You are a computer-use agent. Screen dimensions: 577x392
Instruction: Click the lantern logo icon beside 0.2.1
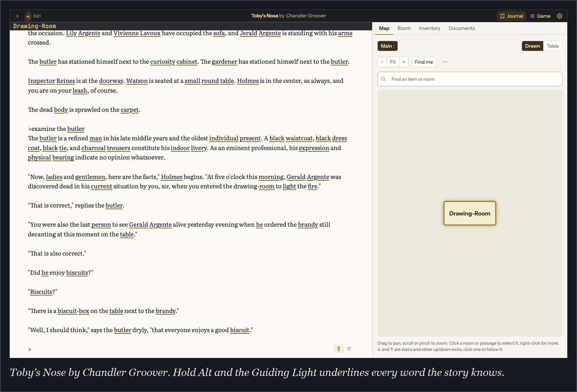click(28, 16)
